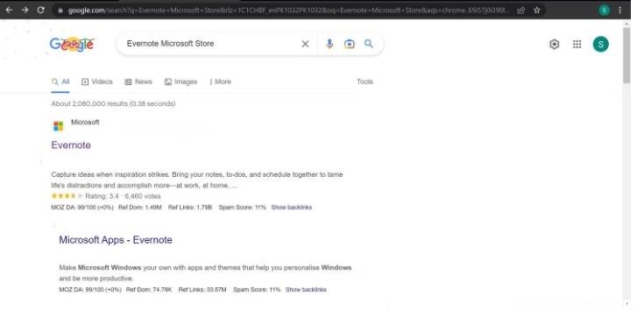The height and width of the screenshot is (318, 644).
Task: Switch to News tab
Action: click(138, 81)
